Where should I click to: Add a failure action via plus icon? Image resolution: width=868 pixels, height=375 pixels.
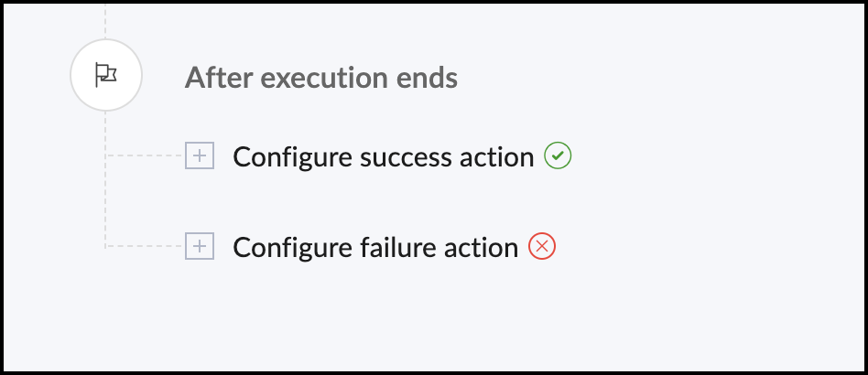(x=200, y=246)
